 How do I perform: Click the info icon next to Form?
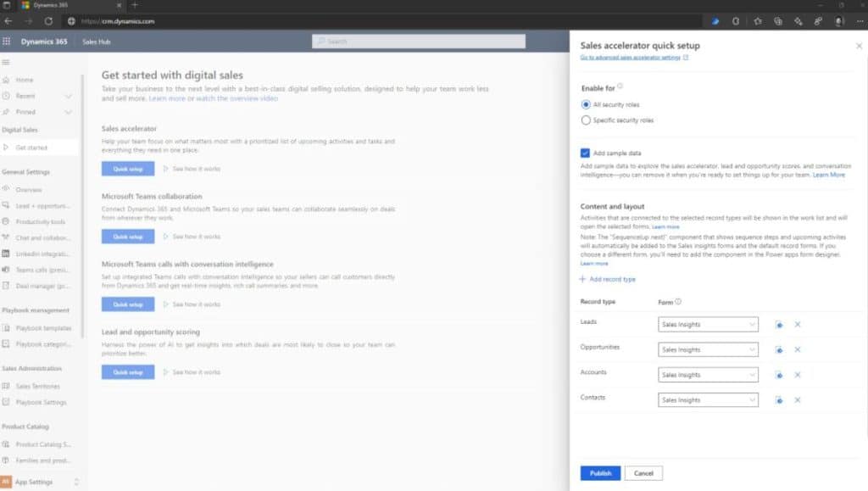[x=678, y=302]
